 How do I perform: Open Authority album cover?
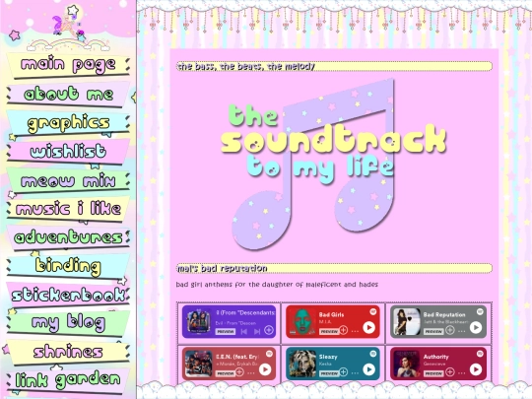407,364
